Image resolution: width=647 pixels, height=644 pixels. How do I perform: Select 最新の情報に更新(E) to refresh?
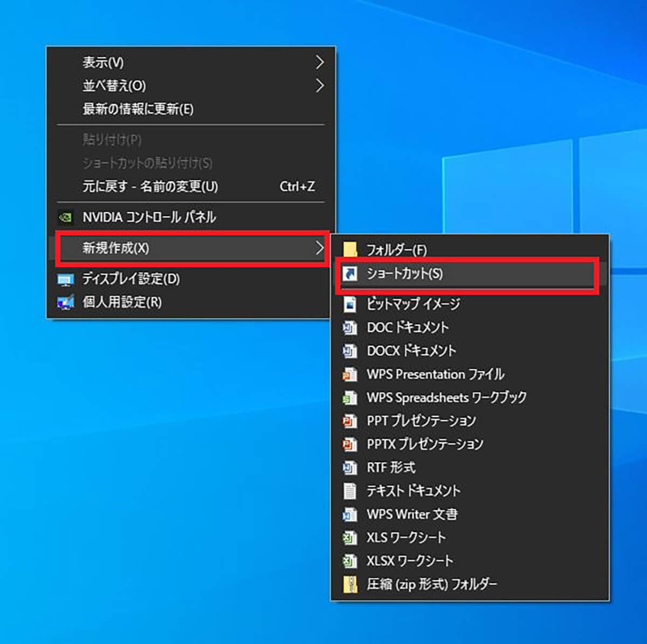pyautogui.click(x=137, y=109)
